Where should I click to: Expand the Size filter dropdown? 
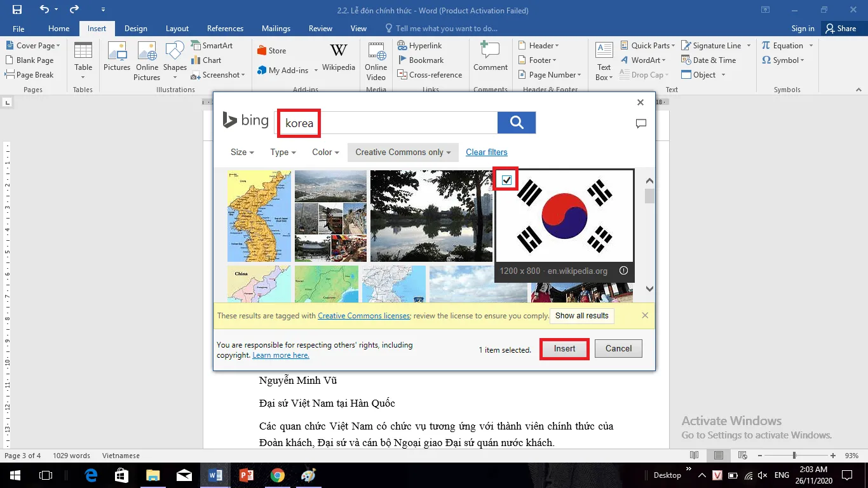coord(242,152)
